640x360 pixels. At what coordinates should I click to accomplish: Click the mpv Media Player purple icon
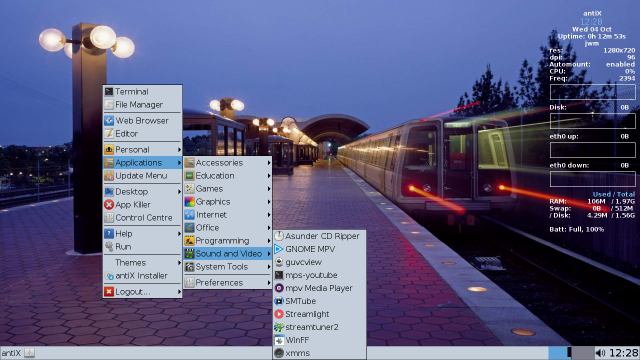[279, 288]
